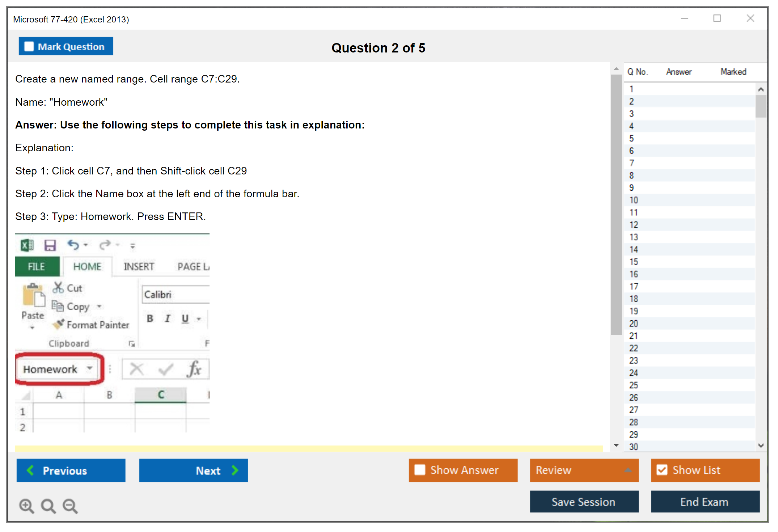
Task: Click the Format Painter brush icon
Action: 58,324
